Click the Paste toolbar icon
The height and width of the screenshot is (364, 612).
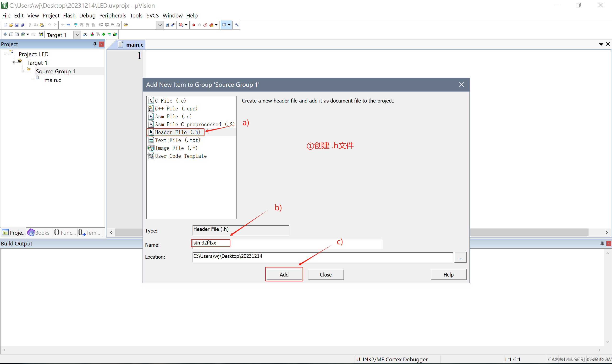tap(42, 25)
